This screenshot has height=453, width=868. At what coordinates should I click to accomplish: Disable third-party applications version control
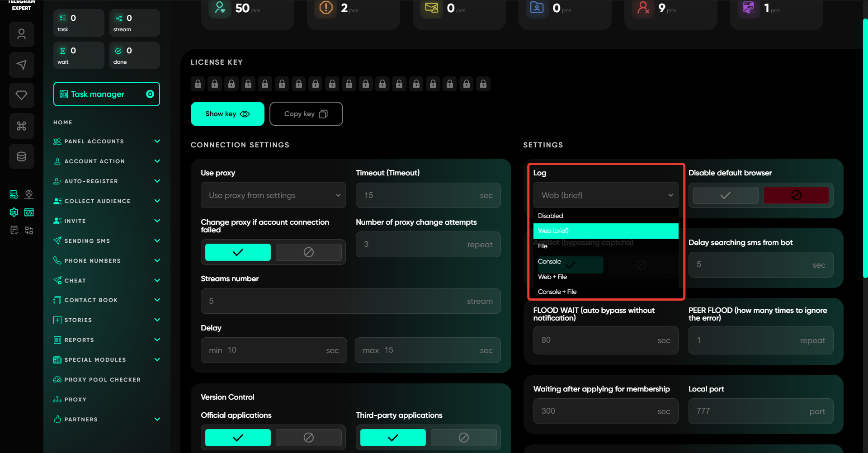point(463,438)
